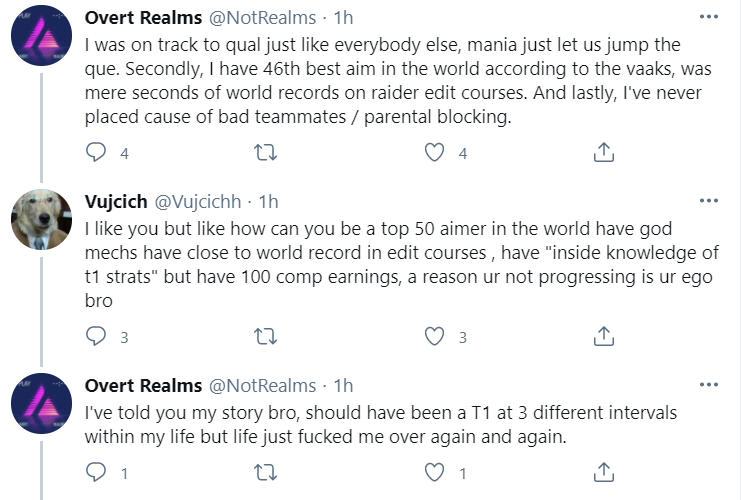This screenshot has height=500, width=741.
Task: Open Vujcich's golden dog profile picture
Action: (39, 220)
